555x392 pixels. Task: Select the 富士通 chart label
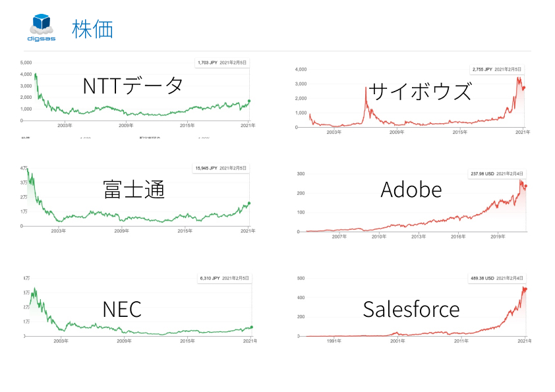(x=134, y=189)
